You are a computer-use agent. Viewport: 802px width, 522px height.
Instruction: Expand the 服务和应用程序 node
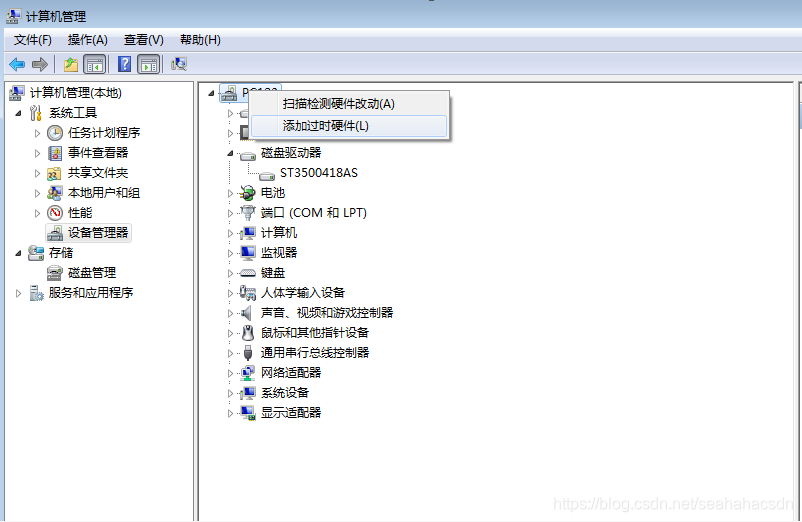pyautogui.click(x=18, y=293)
